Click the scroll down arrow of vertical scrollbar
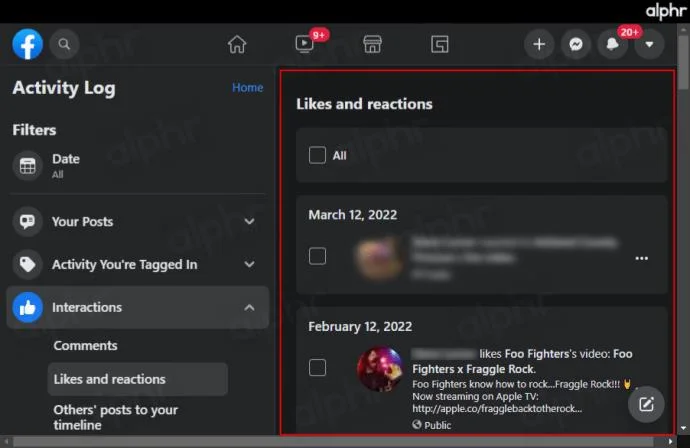 pyautogui.click(x=683, y=428)
